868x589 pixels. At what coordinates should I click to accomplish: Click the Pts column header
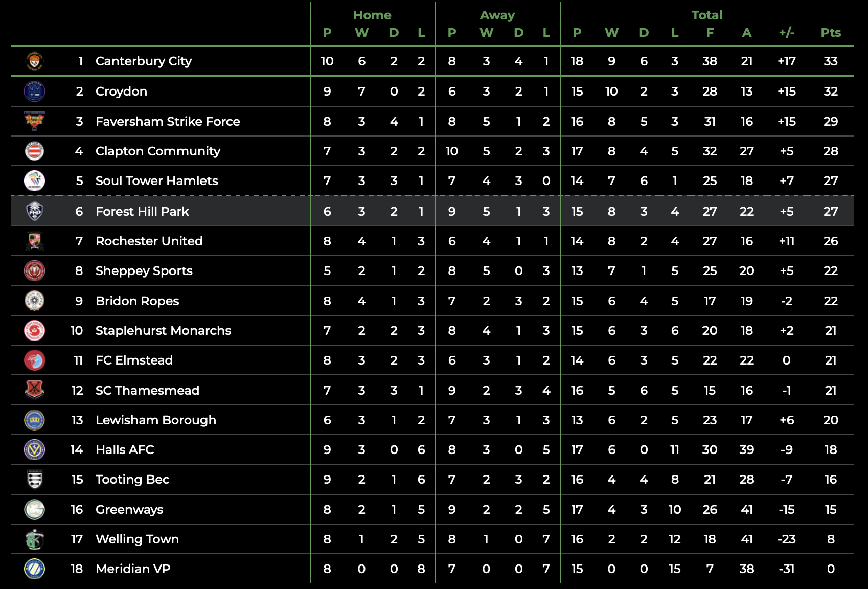831,33
